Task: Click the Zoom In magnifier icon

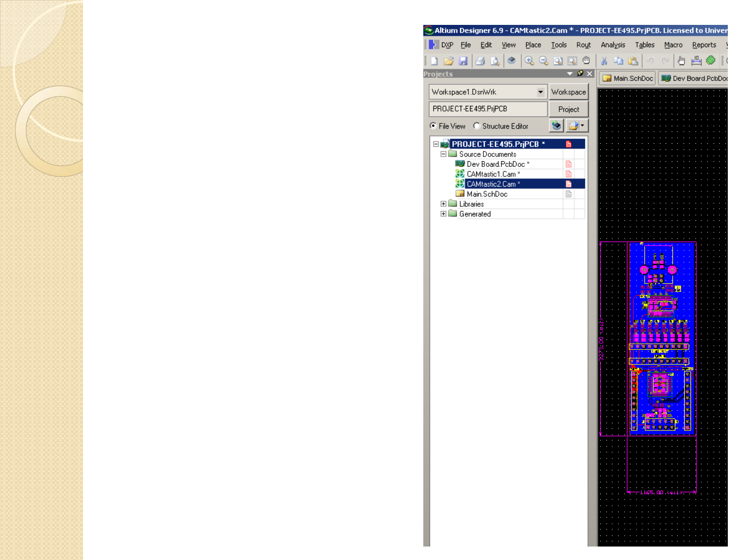Action: pyautogui.click(x=529, y=61)
